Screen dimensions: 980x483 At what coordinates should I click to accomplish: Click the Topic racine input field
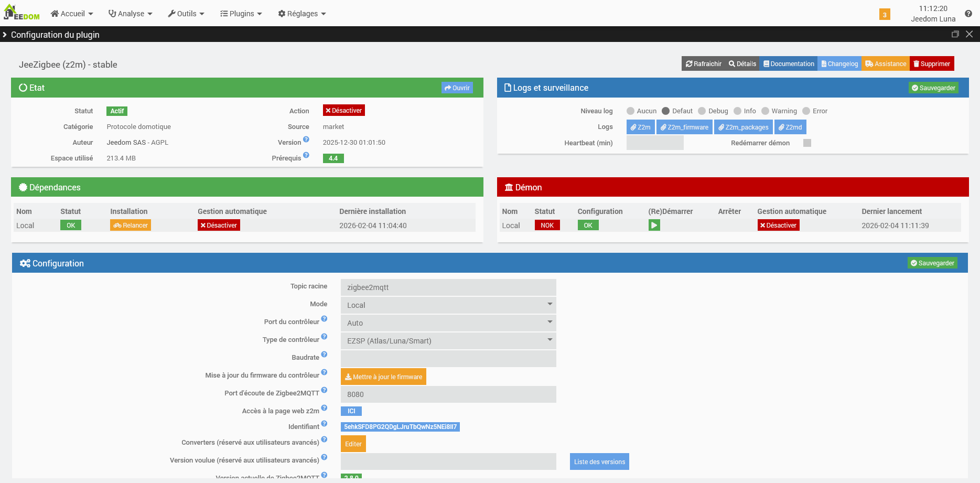(448, 287)
